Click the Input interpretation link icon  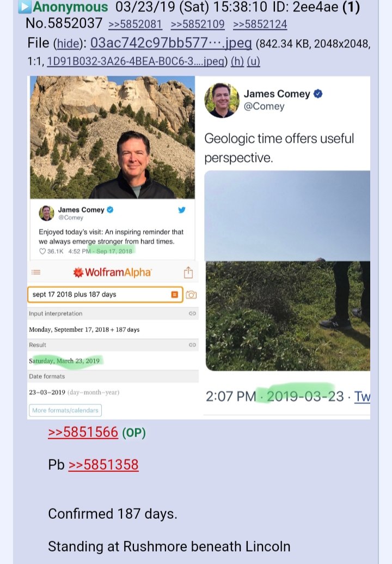click(192, 313)
